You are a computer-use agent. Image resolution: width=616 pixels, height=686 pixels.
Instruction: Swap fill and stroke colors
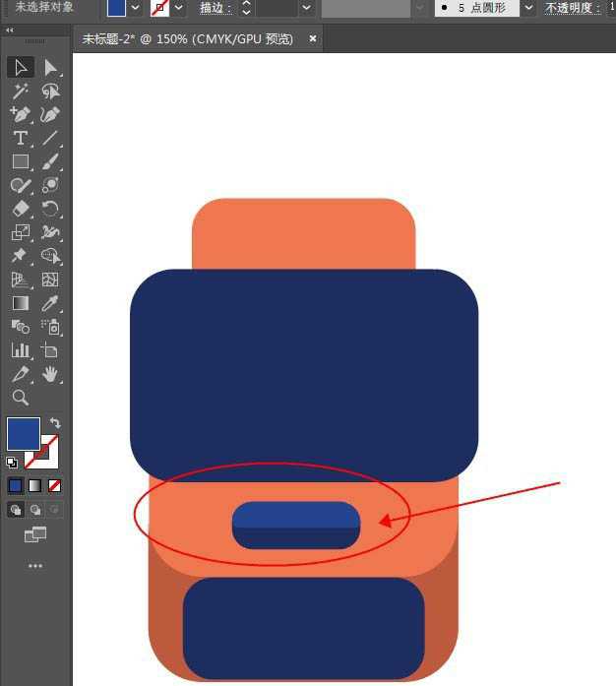tap(55, 423)
